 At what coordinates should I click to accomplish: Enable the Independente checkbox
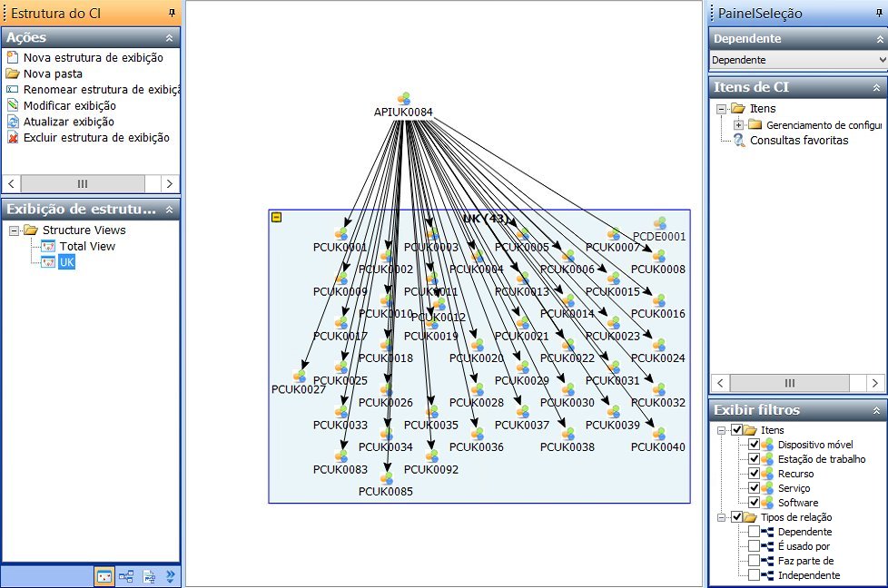pyautogui.click(x=754, y=575)
